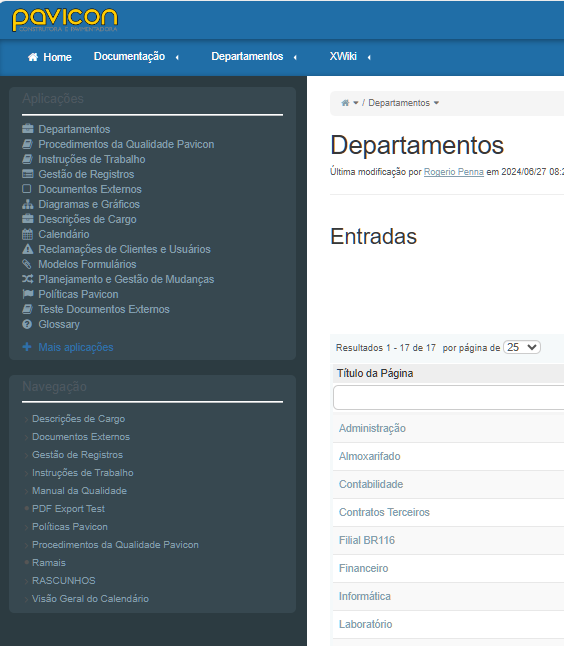
Task: Click the Reclamações warning triangle icon
Action: pyautogui.click(x=28, y=249)
